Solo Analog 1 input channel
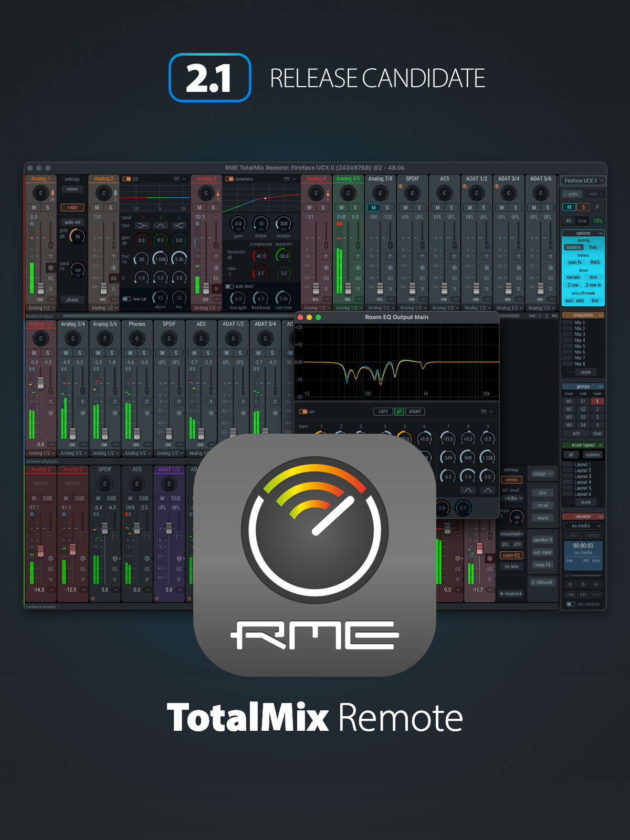The image size is (630, 840). tap(48, 207)
